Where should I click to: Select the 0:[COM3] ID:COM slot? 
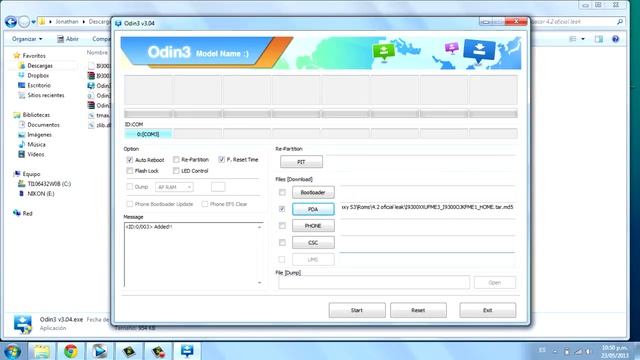pyautogui.click(x=148, y=134)
